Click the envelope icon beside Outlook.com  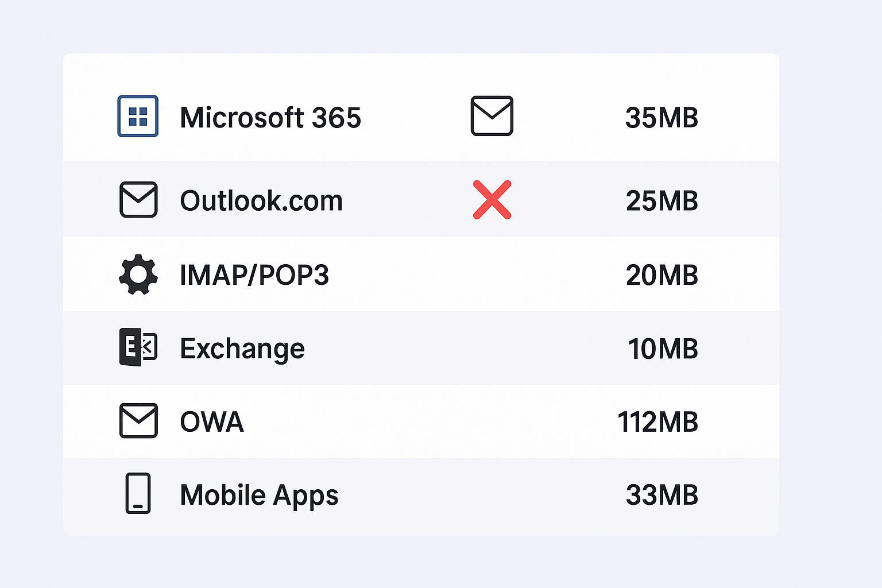(x=138, y=200)
